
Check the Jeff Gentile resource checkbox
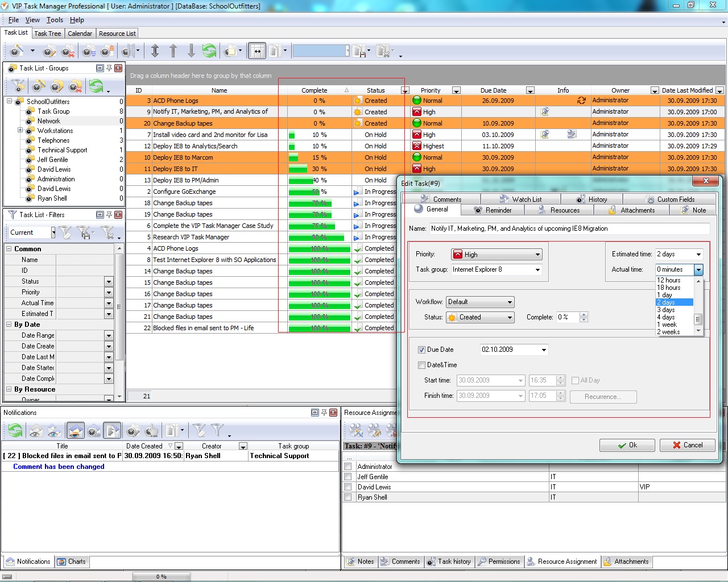click(x=348, y=477)
